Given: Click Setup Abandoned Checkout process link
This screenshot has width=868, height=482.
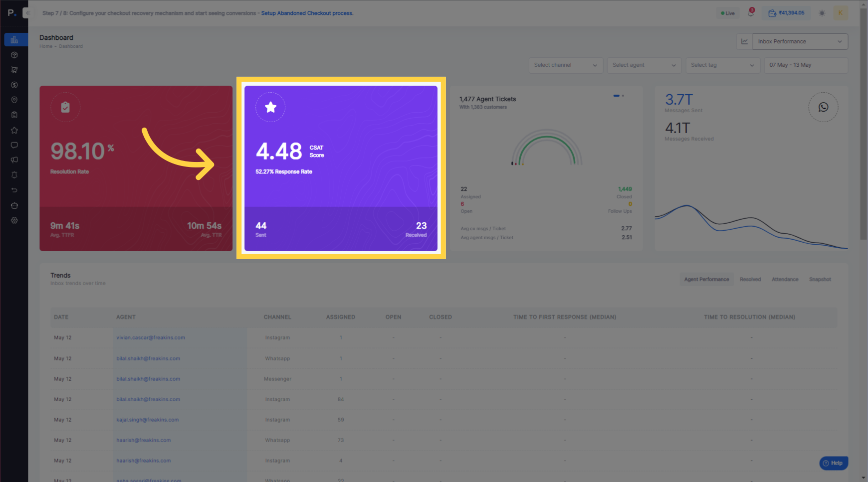Looking at the screenshot, I should 307,13.
